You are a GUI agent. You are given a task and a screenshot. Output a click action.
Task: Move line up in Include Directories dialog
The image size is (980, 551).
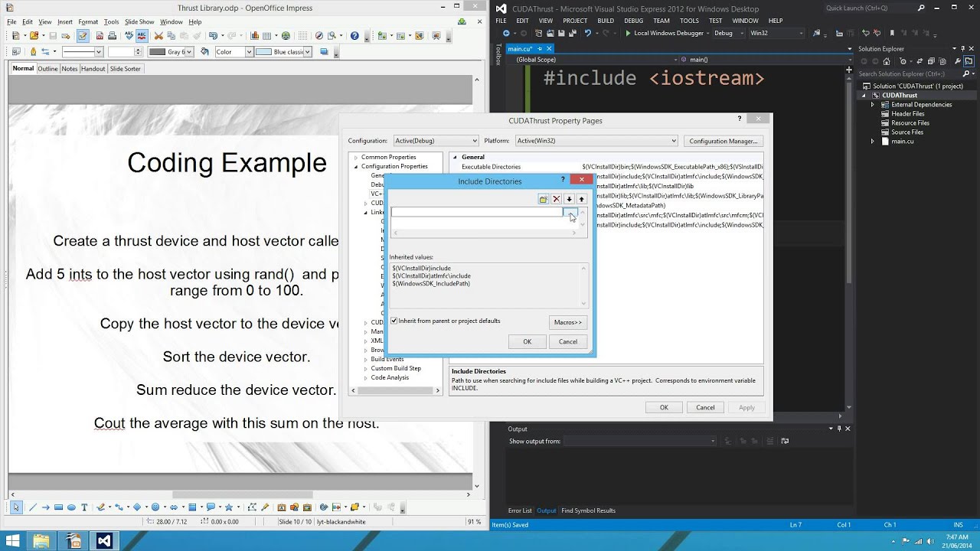[x=581, y=199]
